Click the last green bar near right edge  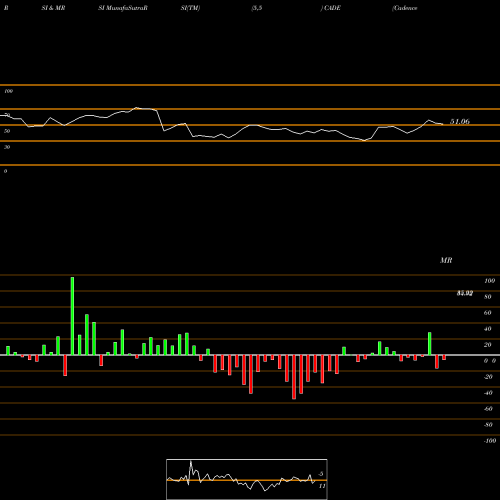430,344
